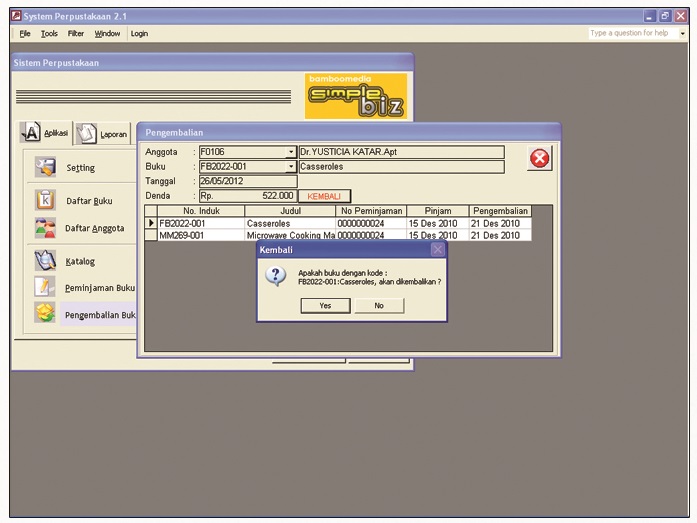Select the FB2022-001 row selector arrow
This screenshot has width=697, height=523.
[x=151, y=223]
